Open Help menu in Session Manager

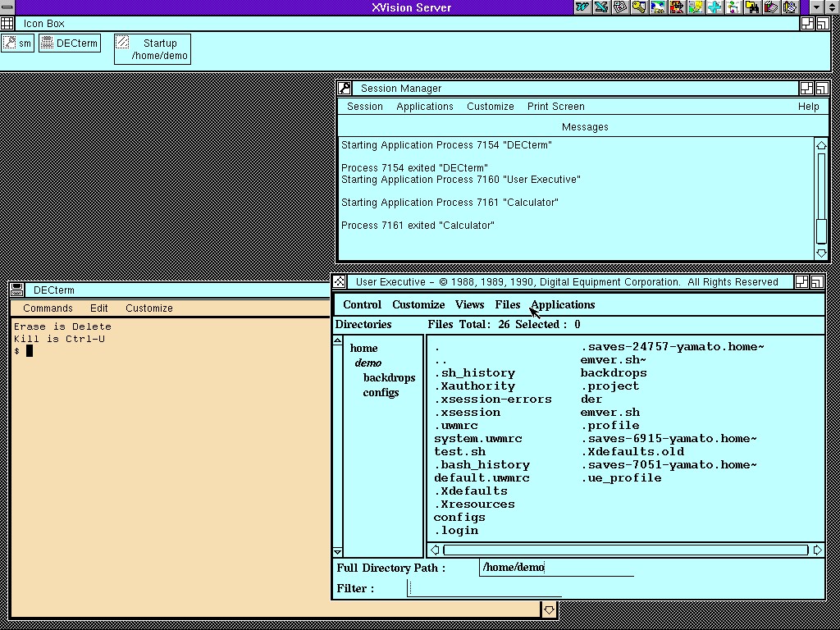pyautogui.click(x=808, y=106)
